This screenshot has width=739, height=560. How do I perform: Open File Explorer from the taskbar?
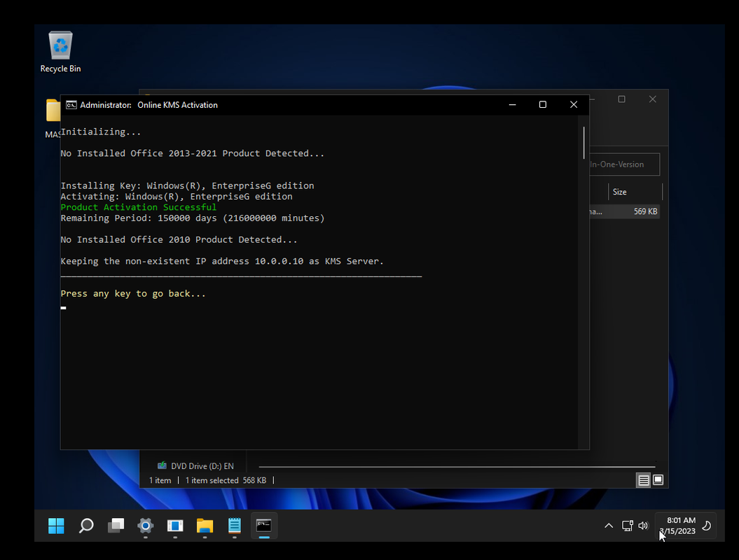[205, 526]
